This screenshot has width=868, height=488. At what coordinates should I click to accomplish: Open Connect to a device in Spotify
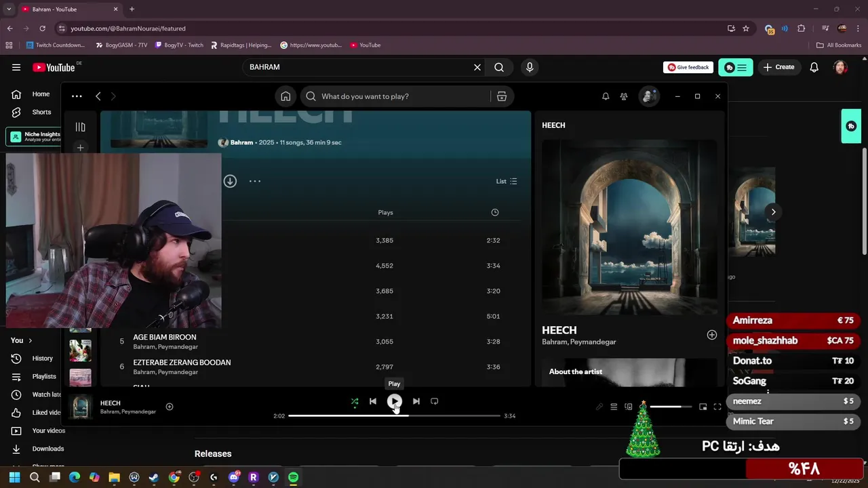629,407
